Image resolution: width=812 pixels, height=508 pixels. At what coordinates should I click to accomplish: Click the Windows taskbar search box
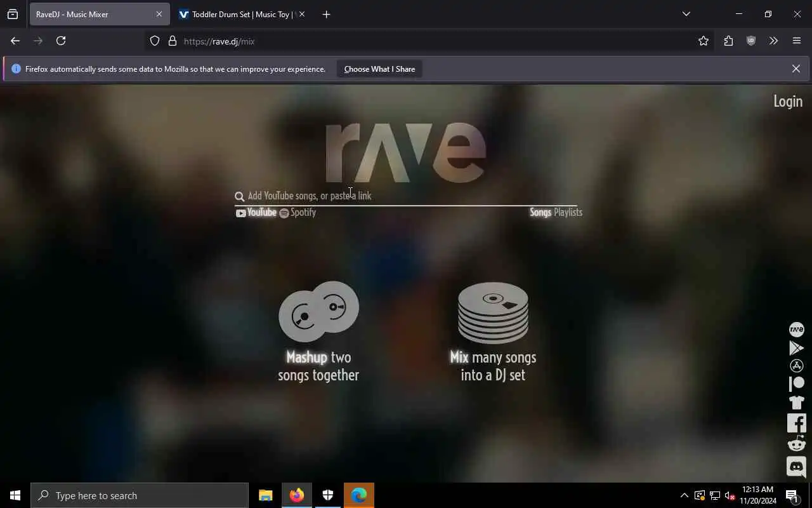(x=140, y=495)
